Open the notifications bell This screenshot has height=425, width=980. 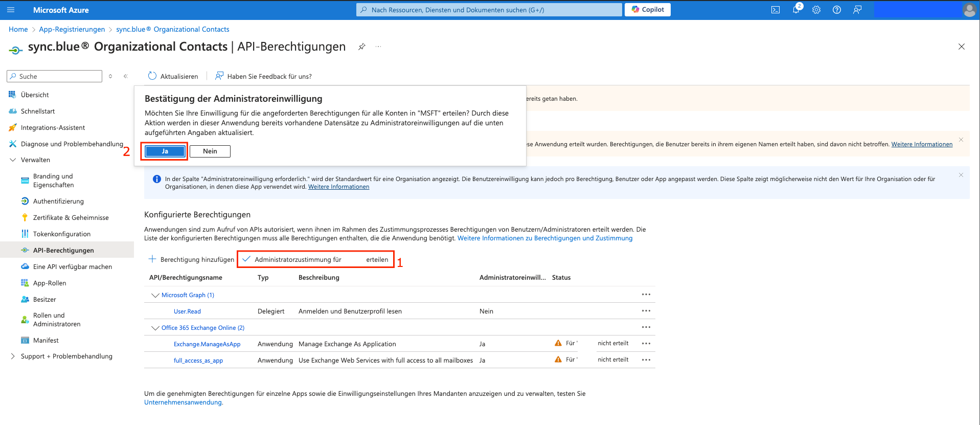click(x=796, y=10)
